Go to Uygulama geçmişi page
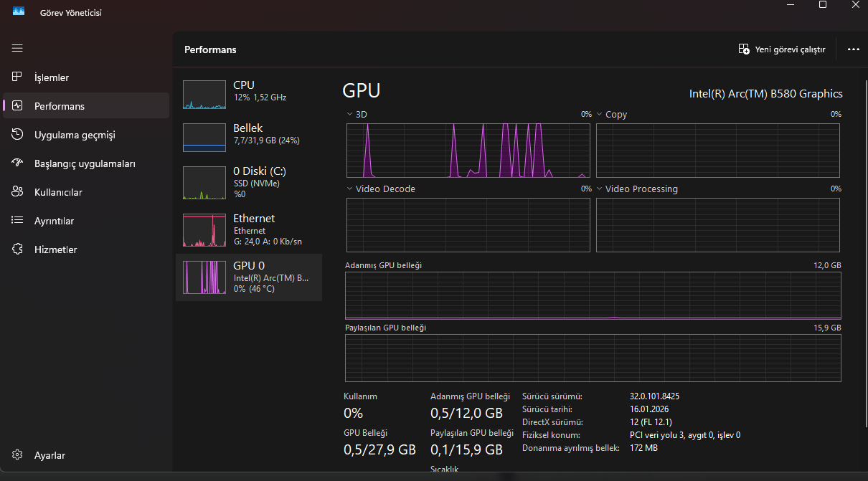 tap(86, 134)
